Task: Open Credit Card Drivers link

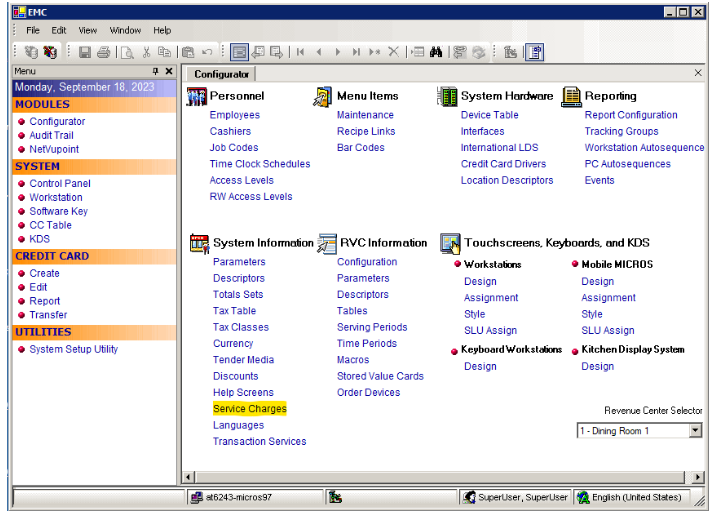Action: point(503,164)
